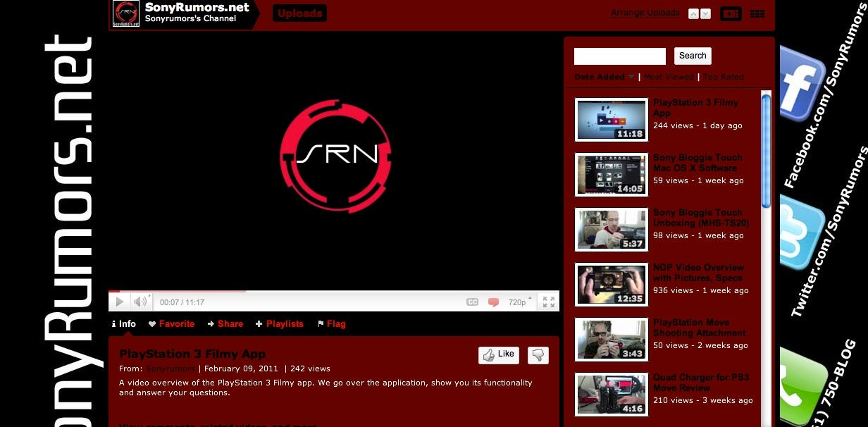
Task: Open the Bloggie Touch Unboxing video thumbnail
Action: coord(612,230)
